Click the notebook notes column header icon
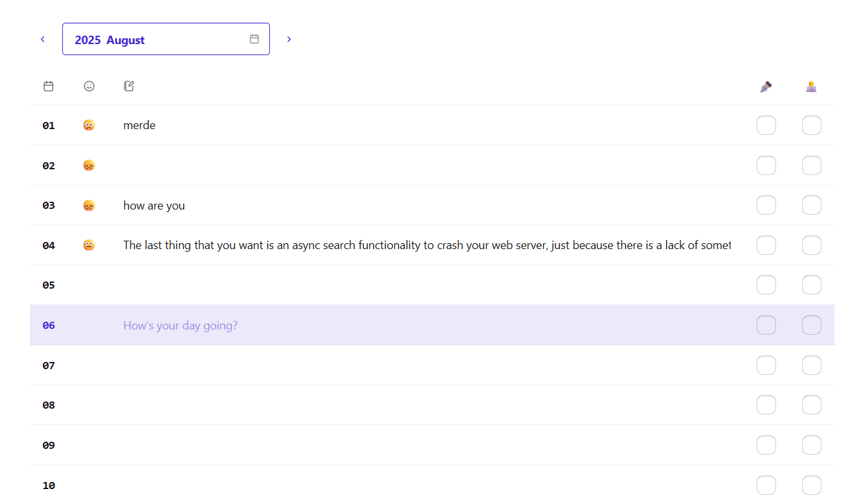Viewport: 863px width, 504px height. (129, 86)
